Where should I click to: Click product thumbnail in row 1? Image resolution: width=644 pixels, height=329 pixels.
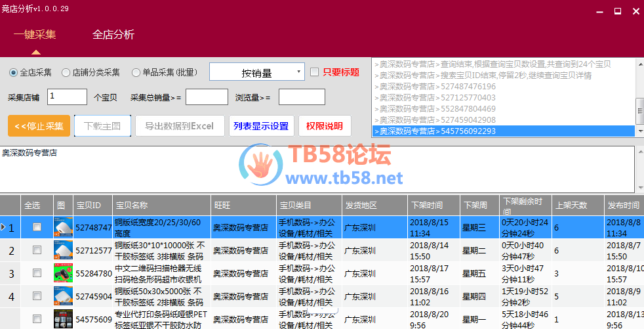pos(62,228)
